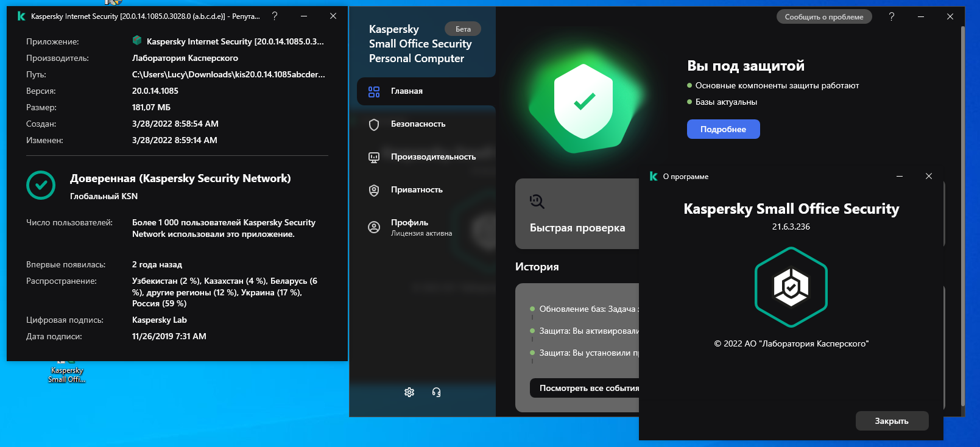This screenshot has width=980, height=447.
Task: Open support via the headset icon
Action: click(436, 392)
